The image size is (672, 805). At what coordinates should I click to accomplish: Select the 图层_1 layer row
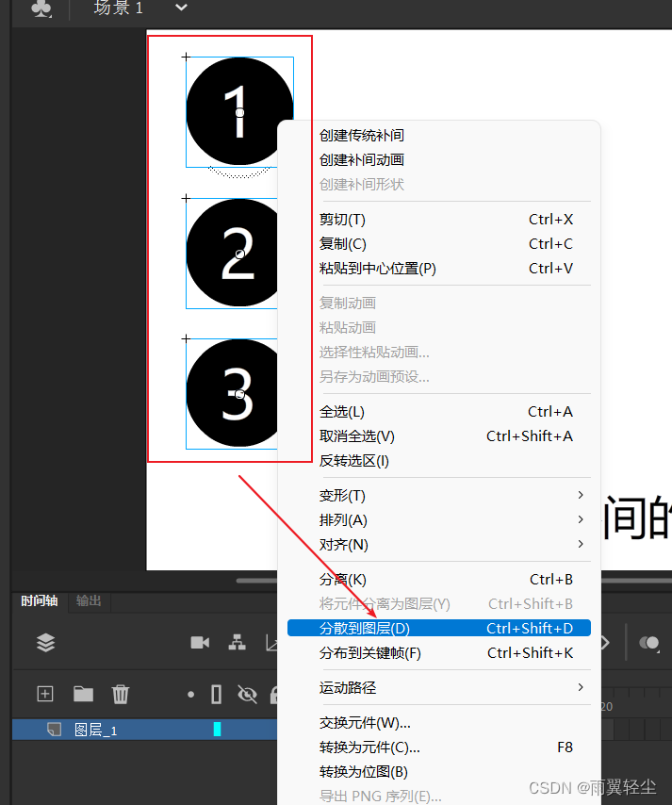pos(145,730)
